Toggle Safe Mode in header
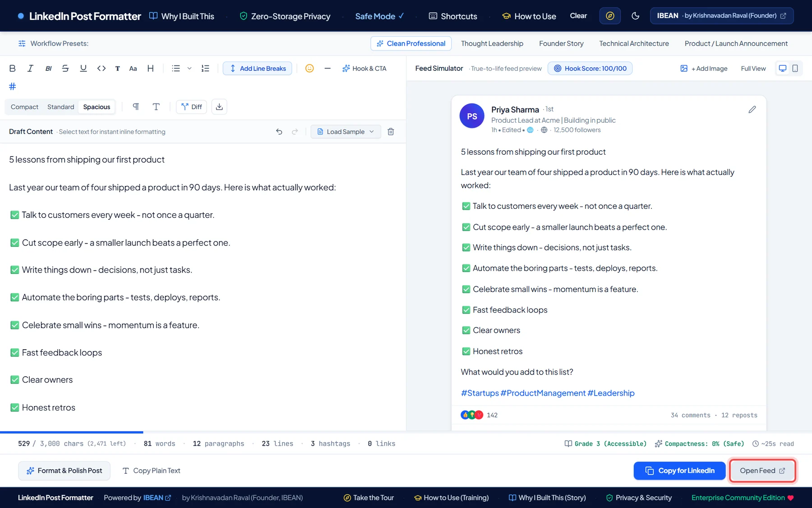Image resolution: width=812 pixels, height=508 pixels. pos(380,16)
